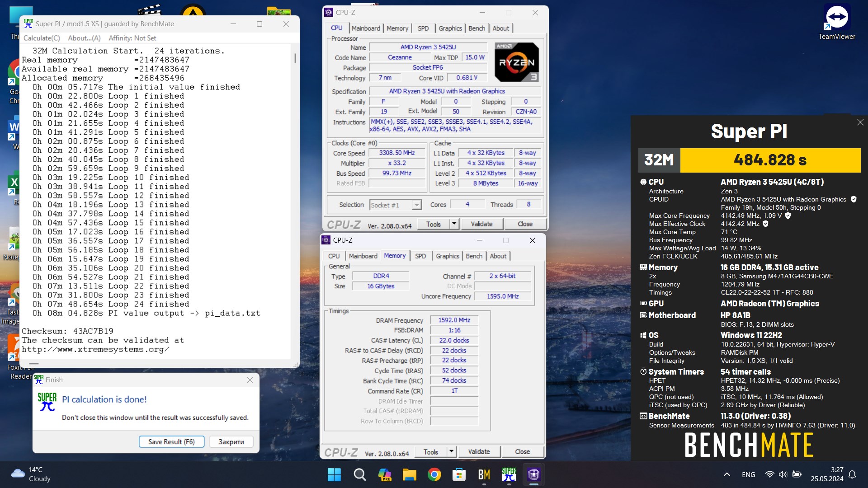Image resolution: width=868 pixels, height=488 pixels.
Task: Switch to Memory tab in top CPU-Z
Action: coord(397,28)
